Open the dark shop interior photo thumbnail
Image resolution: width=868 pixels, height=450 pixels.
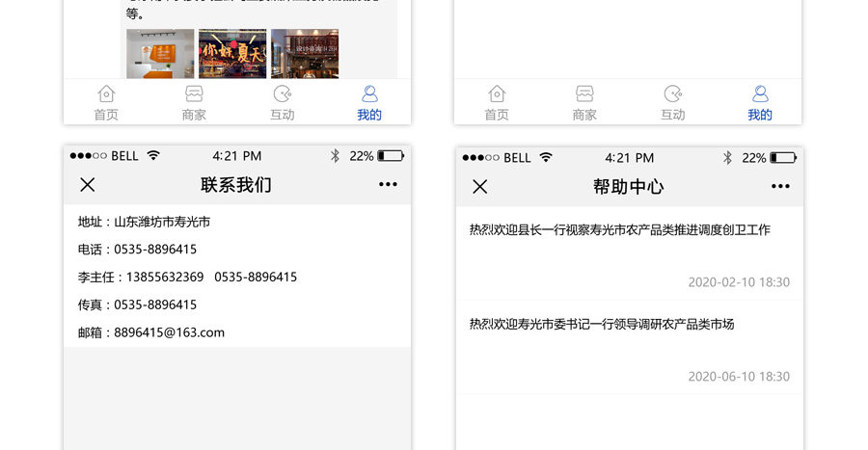pos(305,54)
